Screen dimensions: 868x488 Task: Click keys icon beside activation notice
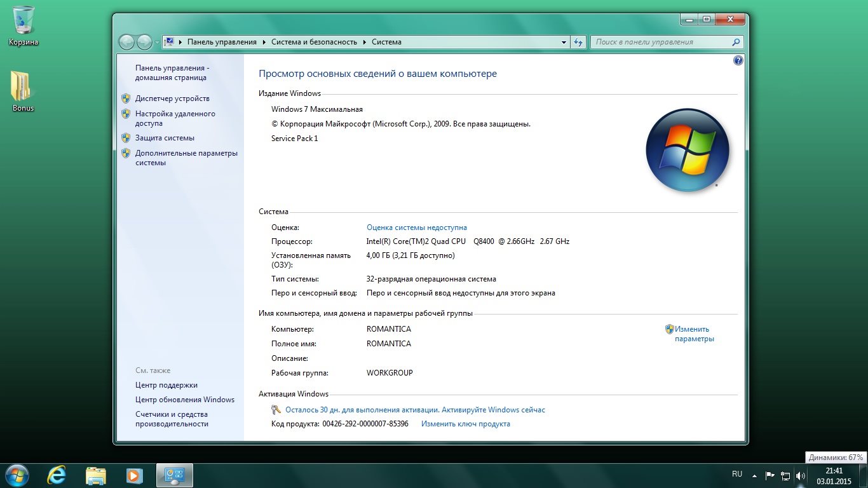(x=276, y=410)
